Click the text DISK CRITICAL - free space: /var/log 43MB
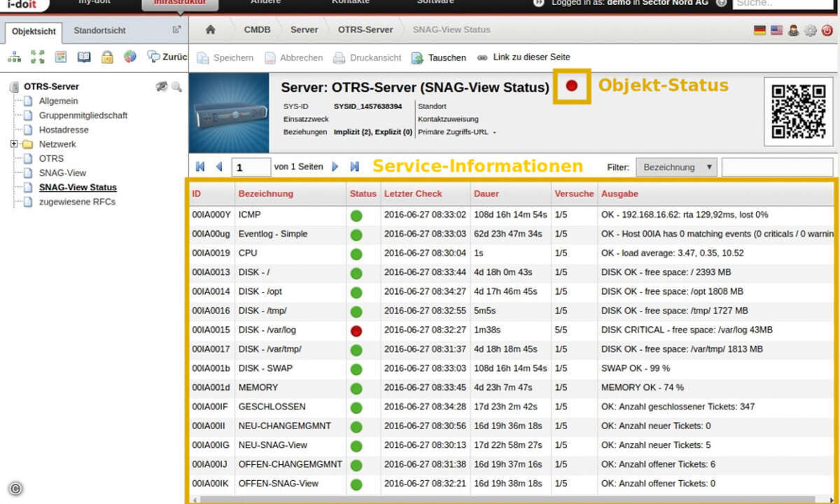The height and width of the screenshot is (504, 840). (x=687, y=330)
